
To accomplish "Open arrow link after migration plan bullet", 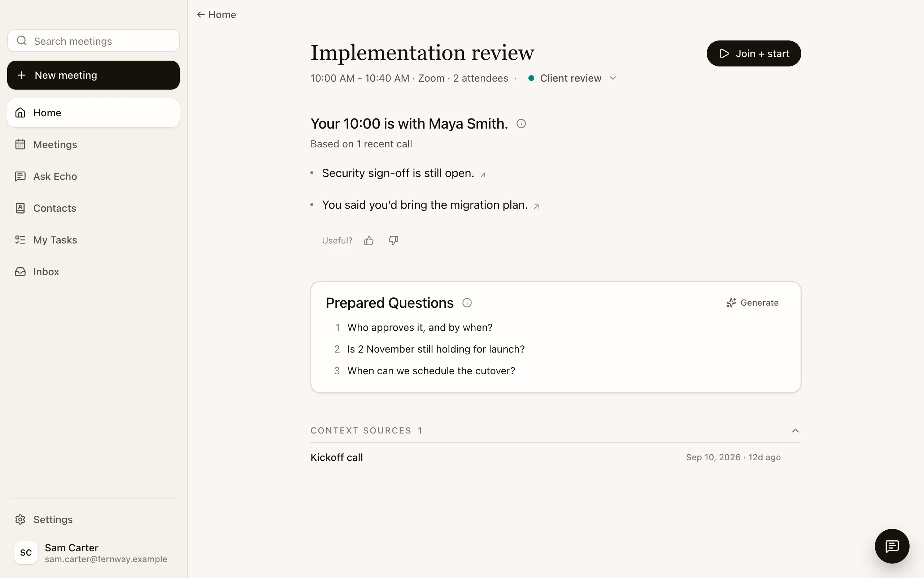I will coord(536,206).
